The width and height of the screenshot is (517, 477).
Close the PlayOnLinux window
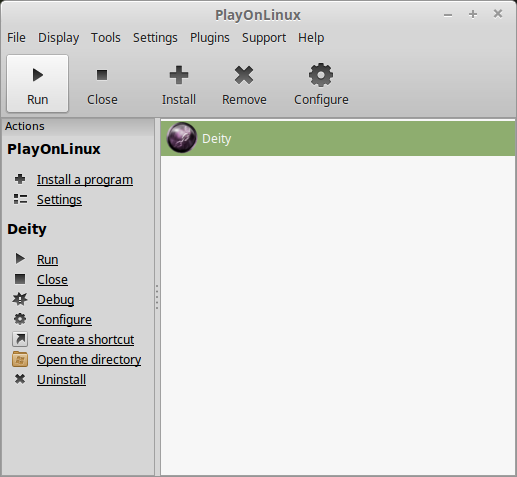click(x=498, y=14)
